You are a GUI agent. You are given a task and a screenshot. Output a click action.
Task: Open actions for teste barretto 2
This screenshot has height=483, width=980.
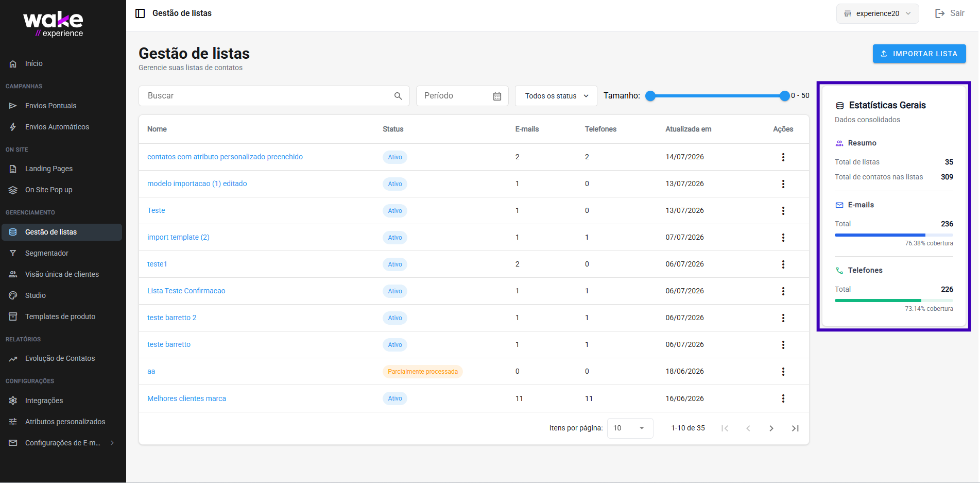[783, 318]
